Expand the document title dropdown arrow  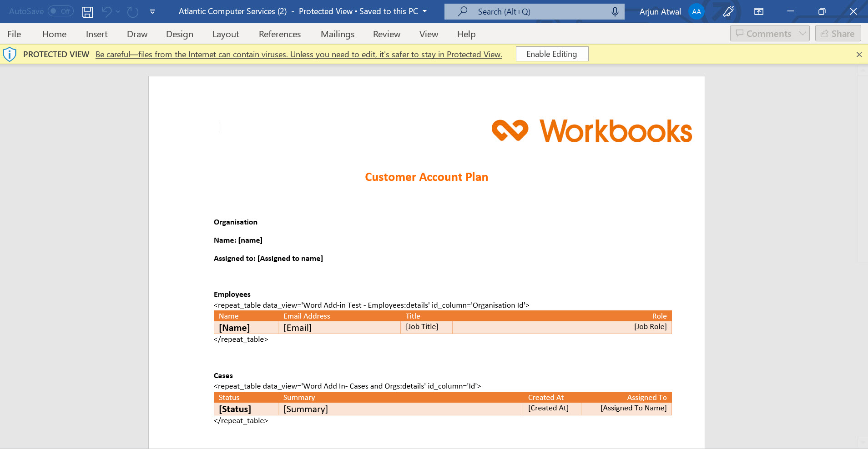pyautogui.click(x=425, y=11)
